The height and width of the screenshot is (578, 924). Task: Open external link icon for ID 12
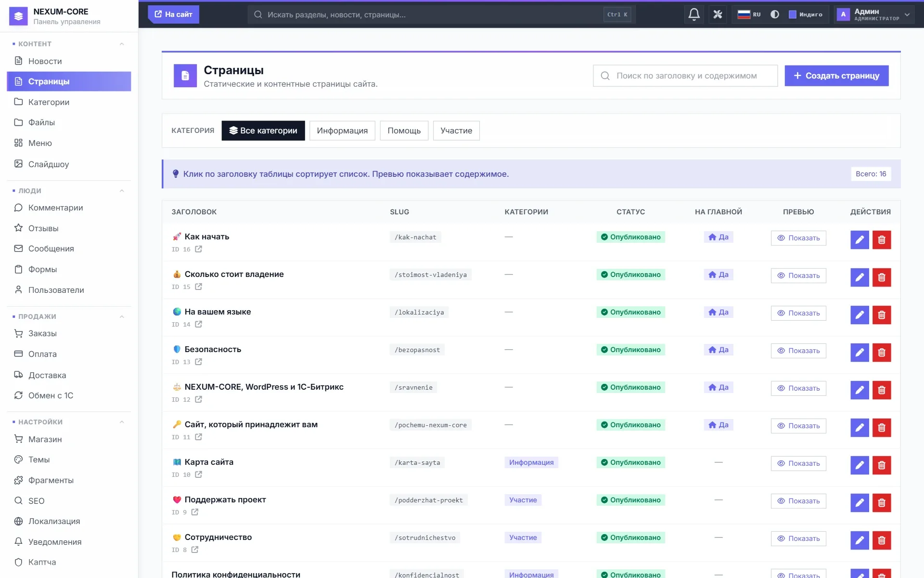pyautogui.click(x=198, y=399)
